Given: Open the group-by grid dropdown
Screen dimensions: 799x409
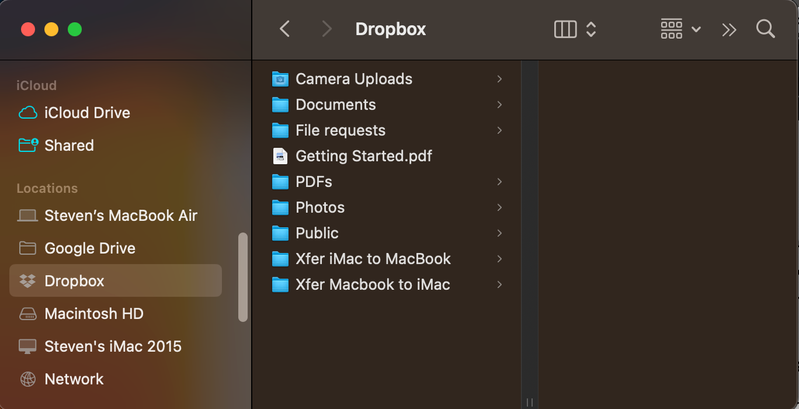Looking at the screenshot, I should 681,29.
